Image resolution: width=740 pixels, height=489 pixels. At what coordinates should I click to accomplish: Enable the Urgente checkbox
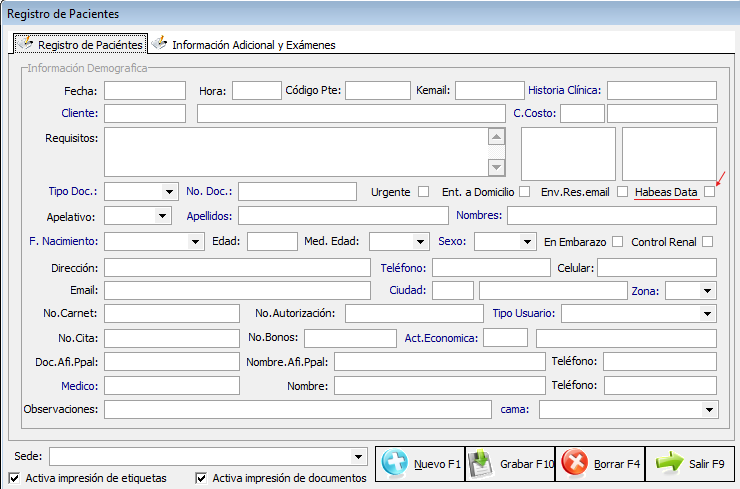coord(424,191)
